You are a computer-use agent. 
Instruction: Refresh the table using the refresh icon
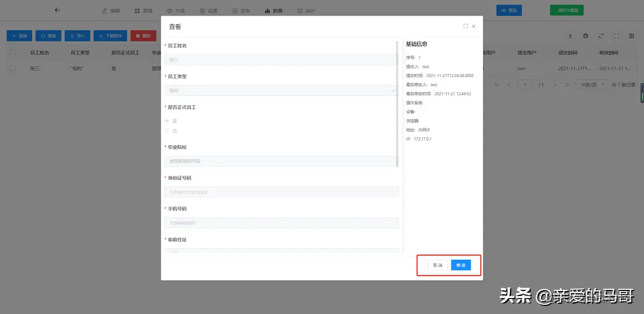click(601, 36)
